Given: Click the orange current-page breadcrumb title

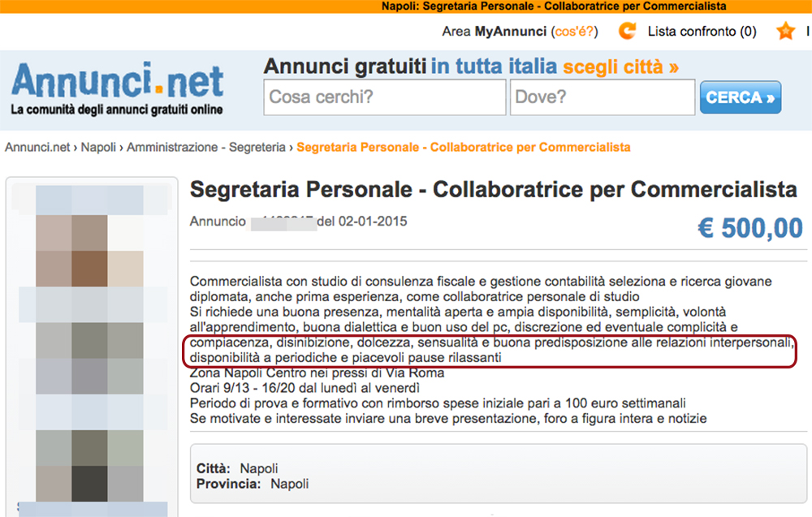Looking at the screenshot, I should [464, 148].
